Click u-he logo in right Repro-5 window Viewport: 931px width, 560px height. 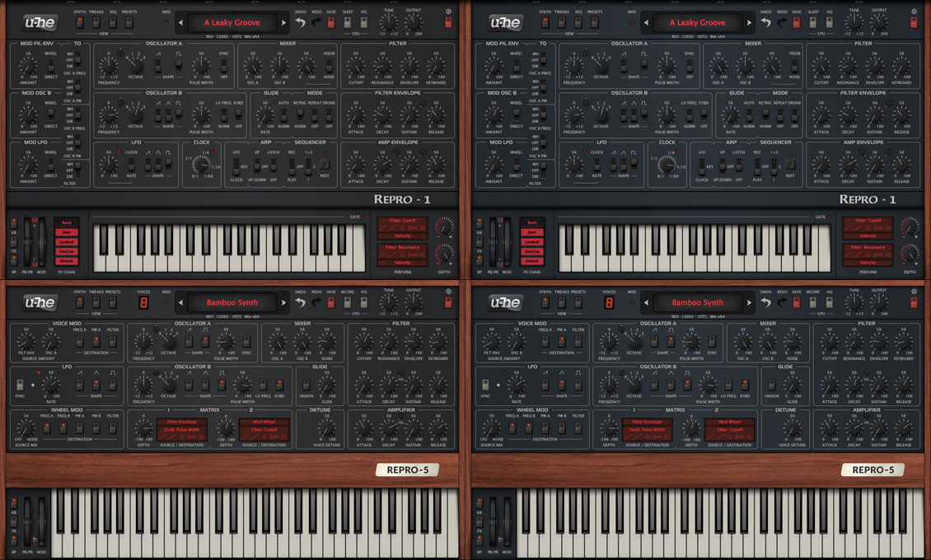tap(506, 302)
